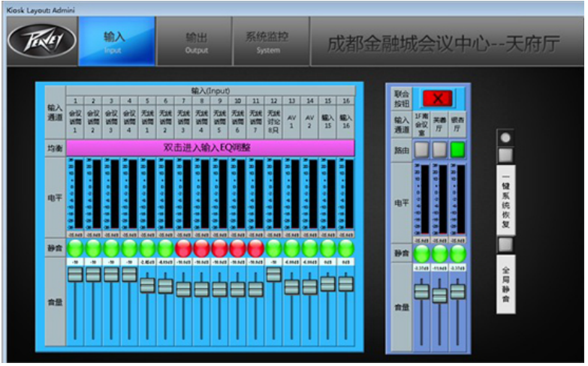
Task: Mute input channel 16 green indicator
Action: click(345, 247)
